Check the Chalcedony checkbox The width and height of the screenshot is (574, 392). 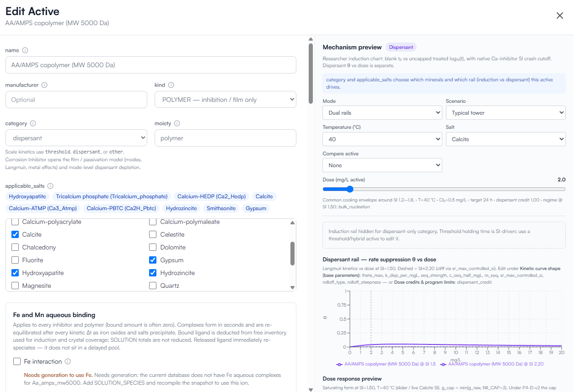click(x=15, y=247)
